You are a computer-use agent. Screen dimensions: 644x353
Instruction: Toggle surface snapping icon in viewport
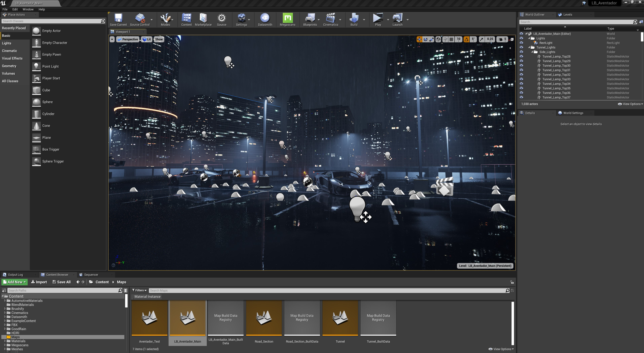[445, 39]
